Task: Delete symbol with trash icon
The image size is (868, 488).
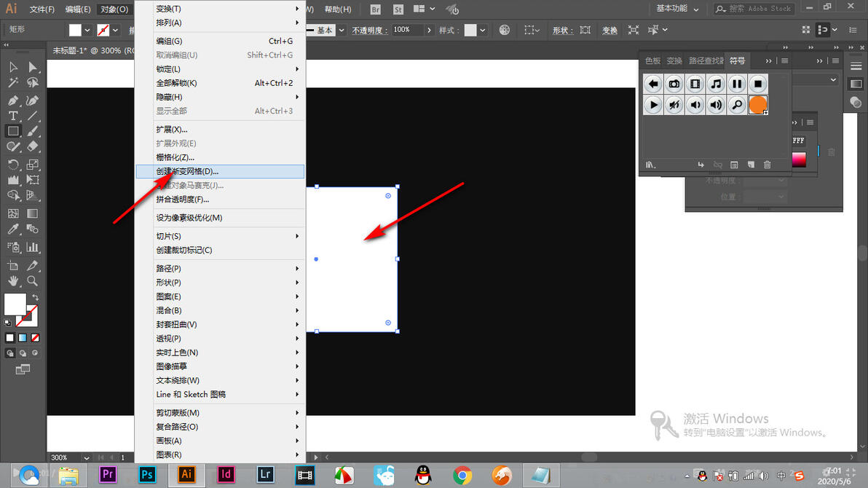Action: click(768, 165)
